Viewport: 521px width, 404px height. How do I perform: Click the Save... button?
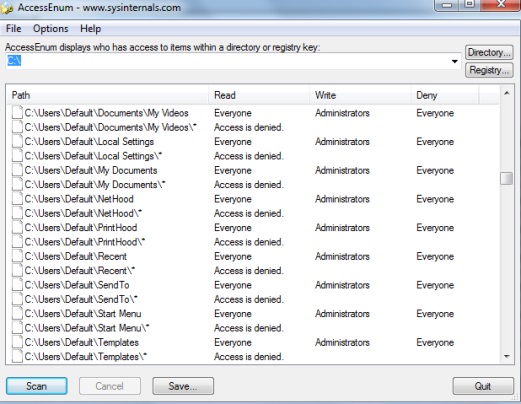(x=183, y=386)
